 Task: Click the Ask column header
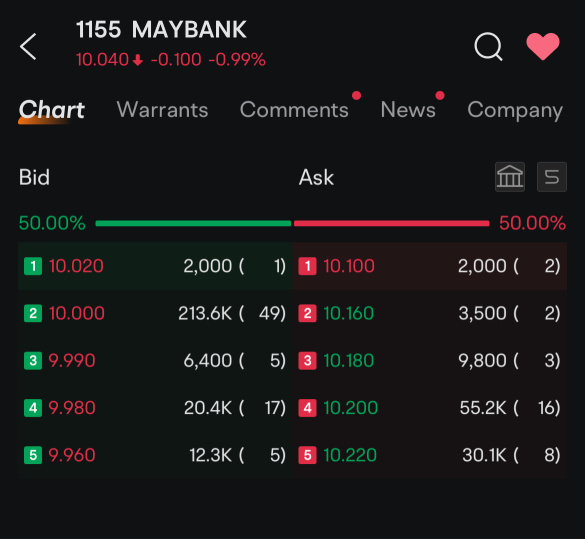316,177
